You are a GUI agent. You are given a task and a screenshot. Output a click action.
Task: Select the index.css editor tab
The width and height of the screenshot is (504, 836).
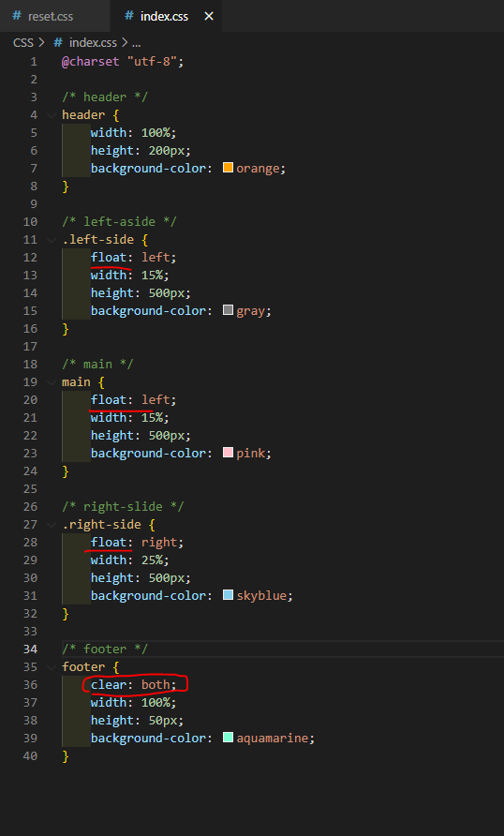[x=166, y=16]
